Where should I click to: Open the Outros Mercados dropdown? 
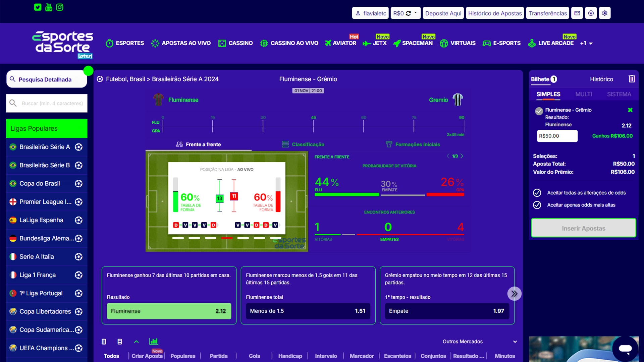pyautogui.click(x=480, y=342)
